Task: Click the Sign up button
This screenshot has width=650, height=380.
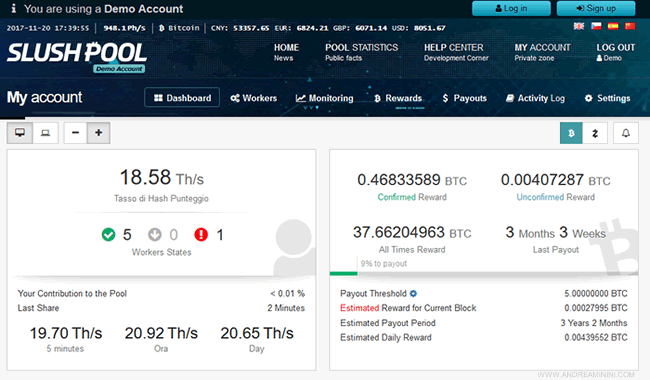Action: coord(596,8)
